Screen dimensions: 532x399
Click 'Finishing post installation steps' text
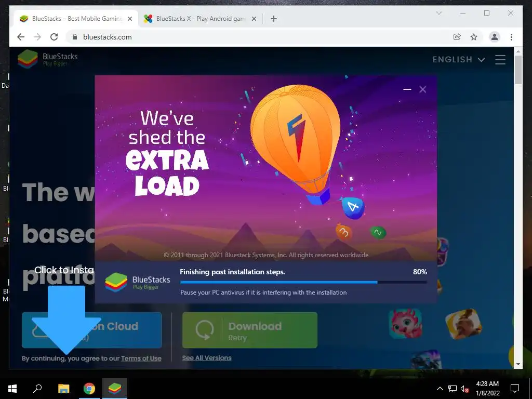point(232,272)
